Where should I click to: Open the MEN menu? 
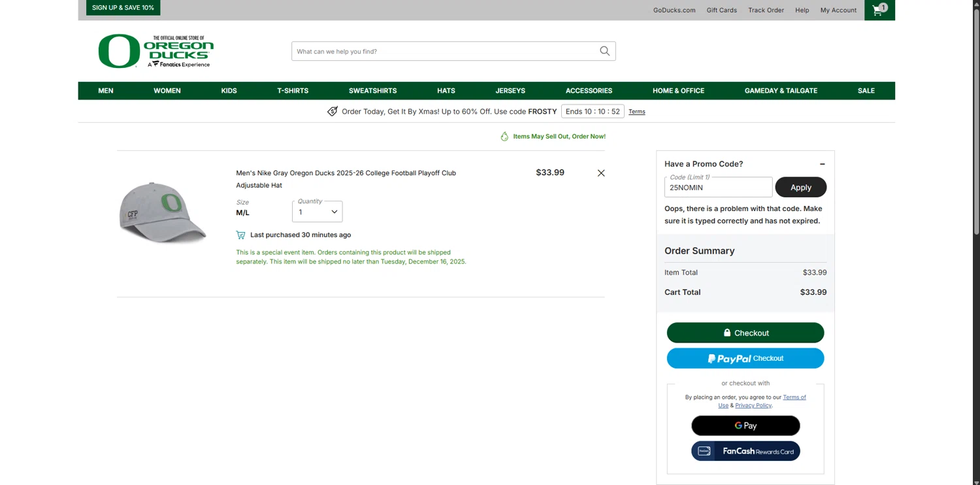[x=106, y=91]
